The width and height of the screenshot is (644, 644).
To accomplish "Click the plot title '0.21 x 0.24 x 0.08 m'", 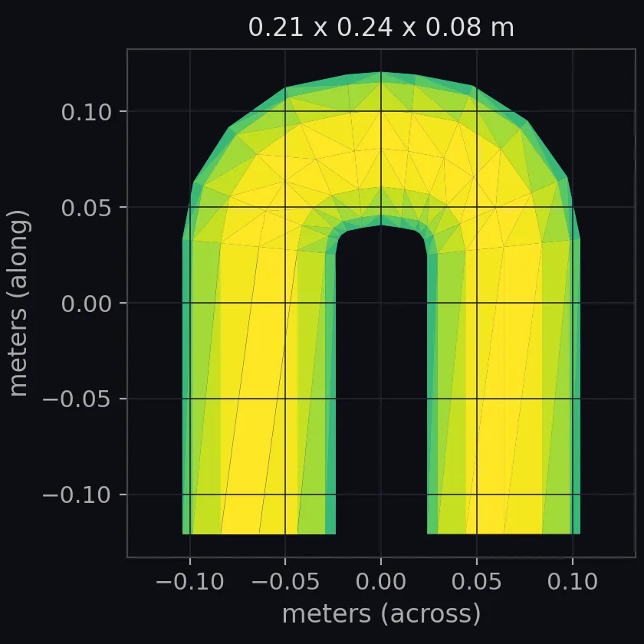I will pos(381,28).
